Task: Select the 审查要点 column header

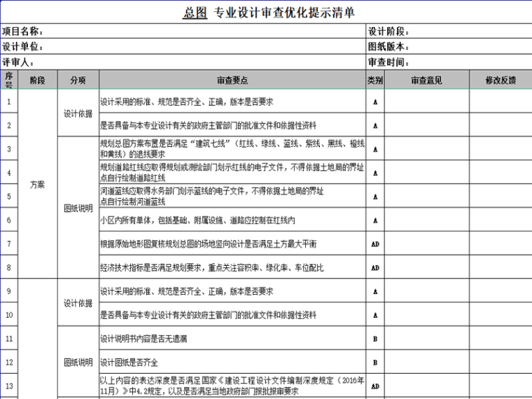Action: (232, 80)
